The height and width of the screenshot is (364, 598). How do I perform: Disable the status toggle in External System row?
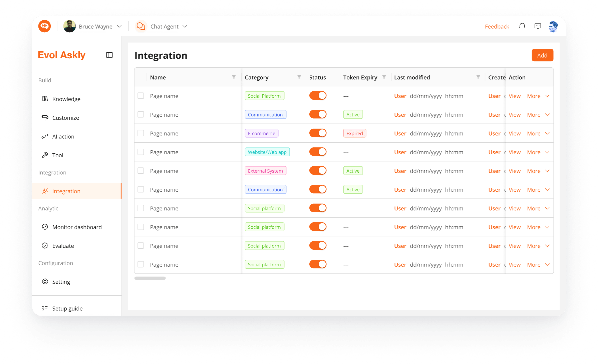tap(318, 170)
